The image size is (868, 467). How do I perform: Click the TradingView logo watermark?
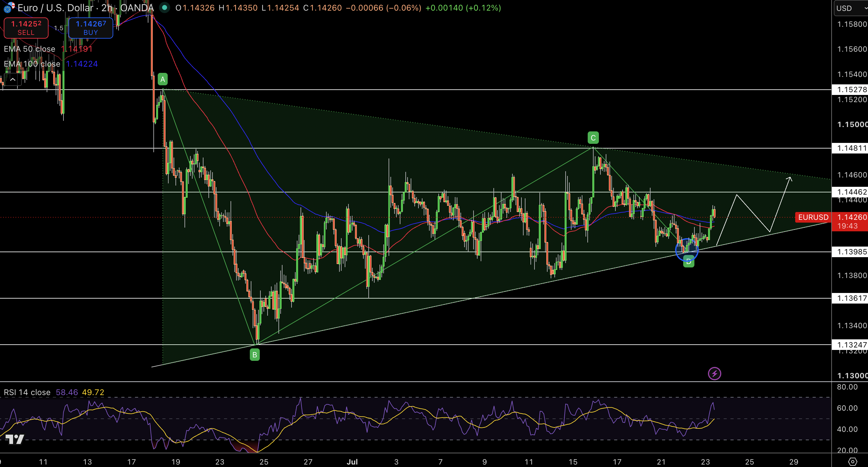[15, 439]
